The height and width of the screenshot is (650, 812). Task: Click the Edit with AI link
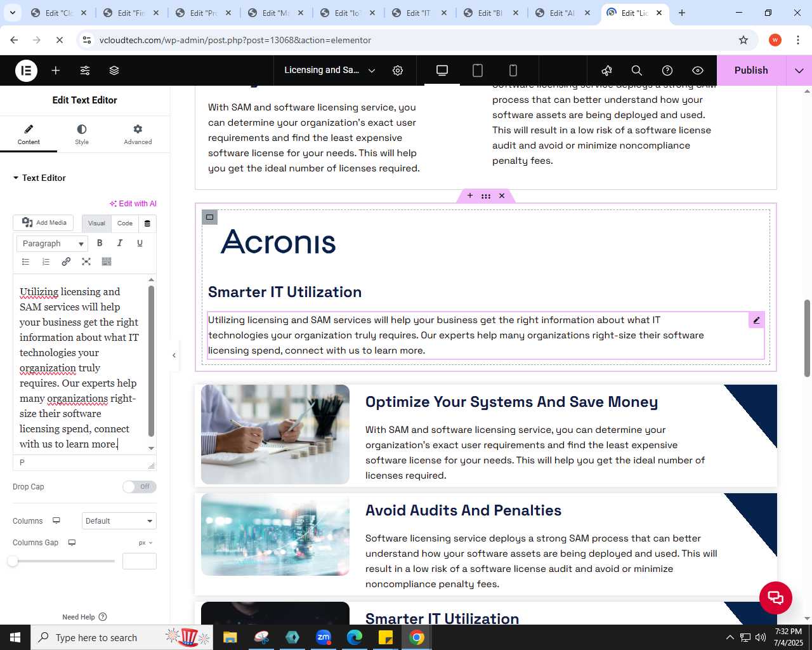(x=133, y=204)
